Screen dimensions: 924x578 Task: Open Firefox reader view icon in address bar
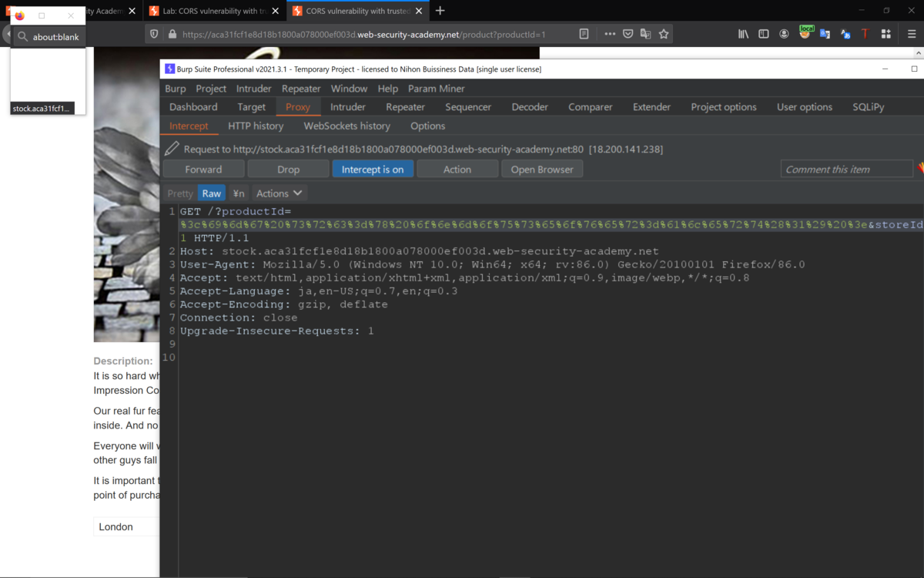coord(584,34)
